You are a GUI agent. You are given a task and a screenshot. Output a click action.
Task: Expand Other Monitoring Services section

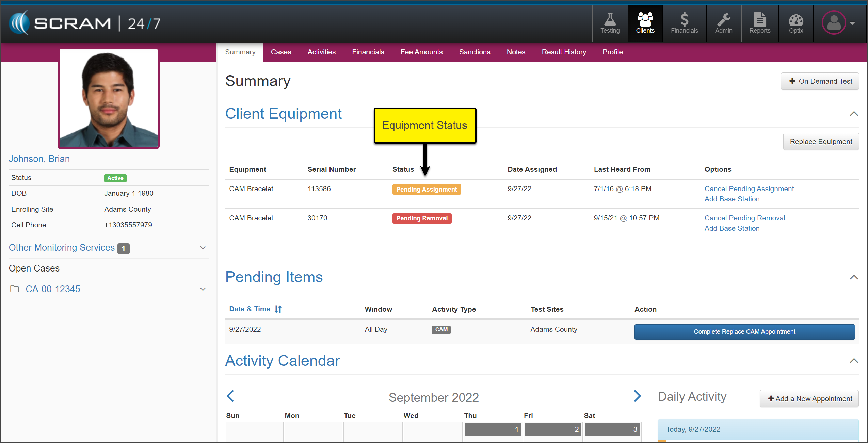pyautogui.click(x=203, y=248)
